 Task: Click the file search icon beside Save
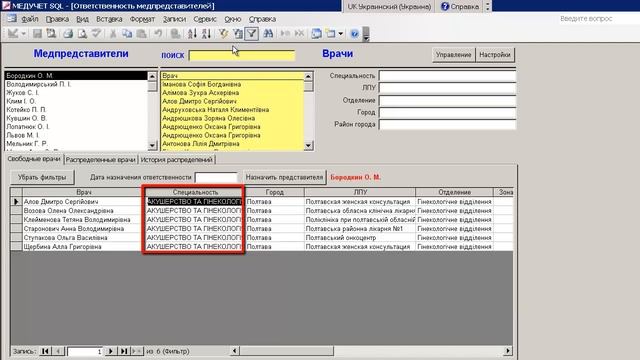51,33
